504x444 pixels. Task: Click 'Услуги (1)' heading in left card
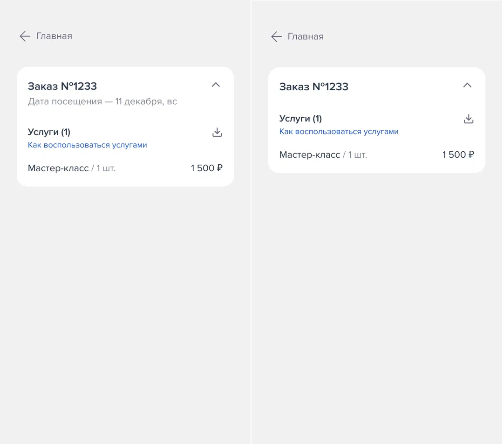tap(49, 132)
